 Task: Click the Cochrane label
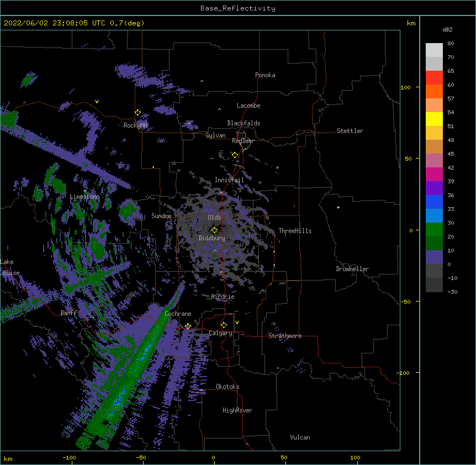coord(178,314)
